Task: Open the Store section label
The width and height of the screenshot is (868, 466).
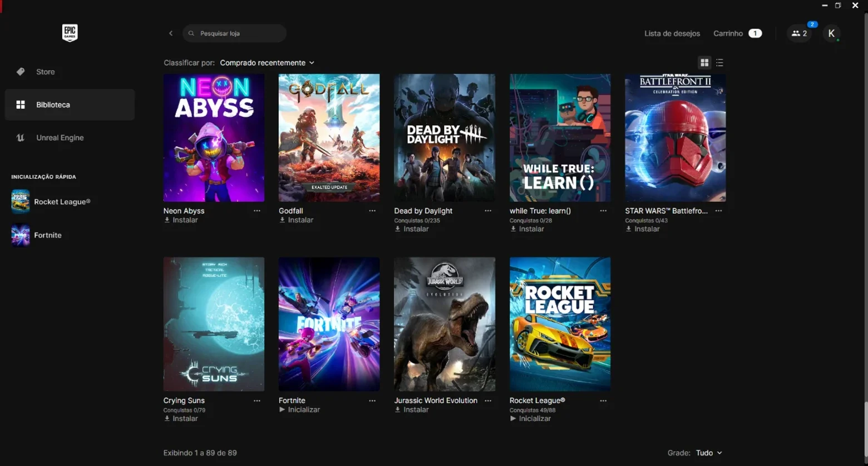Action: [x=46, y=72]
